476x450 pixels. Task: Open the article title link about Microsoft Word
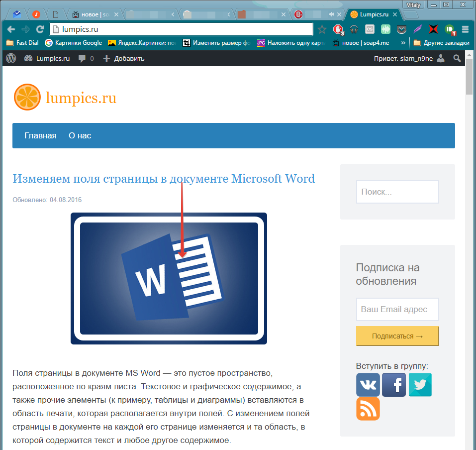[x=163, y=178]
